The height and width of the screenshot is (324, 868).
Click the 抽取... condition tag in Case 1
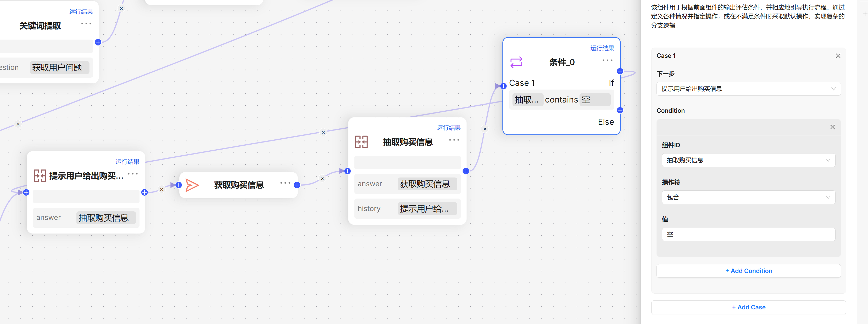[x=527, y=100]
